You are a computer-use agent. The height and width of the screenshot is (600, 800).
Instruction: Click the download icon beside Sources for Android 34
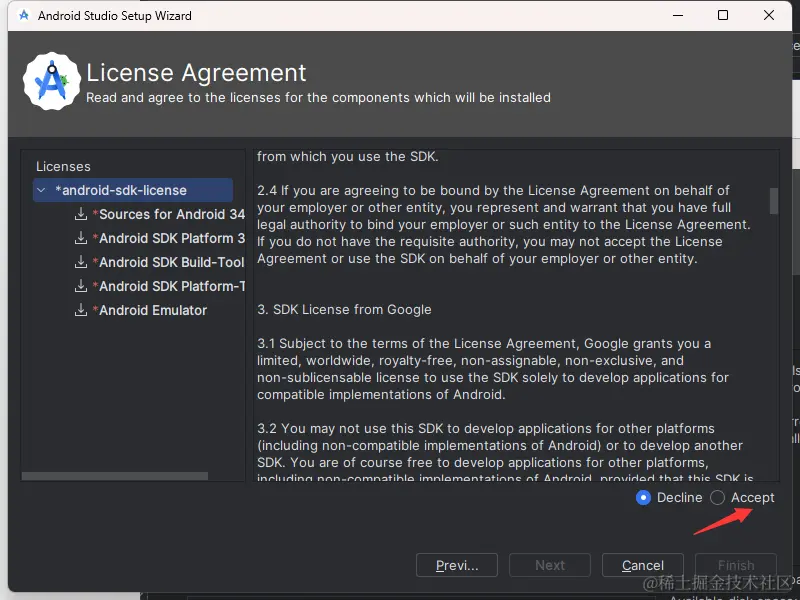coord(81,214)
